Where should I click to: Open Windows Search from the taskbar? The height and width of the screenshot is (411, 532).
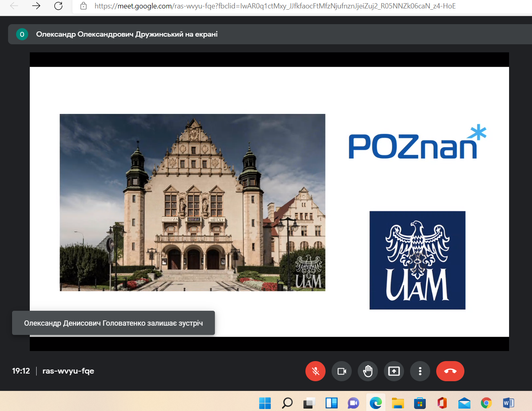287,403
